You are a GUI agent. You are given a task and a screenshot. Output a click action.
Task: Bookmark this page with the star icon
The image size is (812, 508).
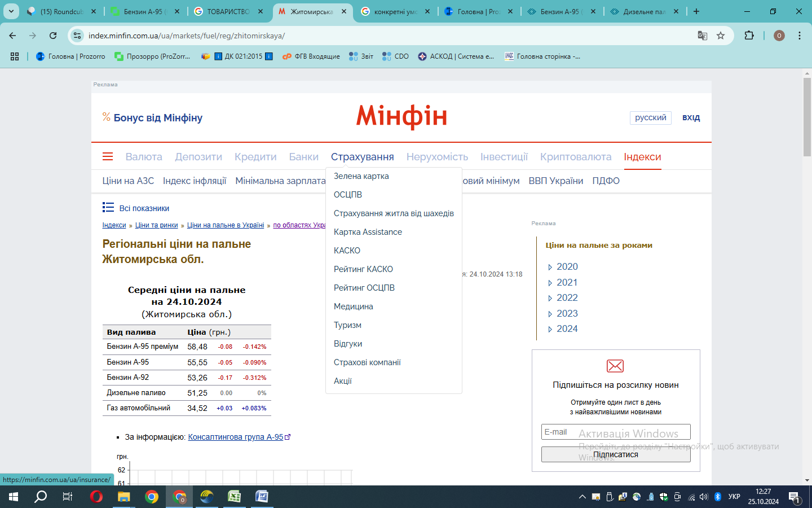click(721, 36)
